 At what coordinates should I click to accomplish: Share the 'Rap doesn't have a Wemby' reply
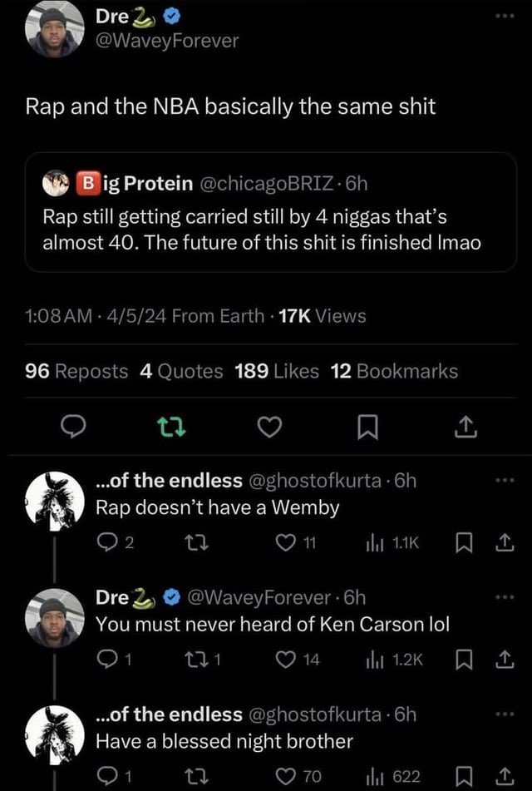coord(505,542)
